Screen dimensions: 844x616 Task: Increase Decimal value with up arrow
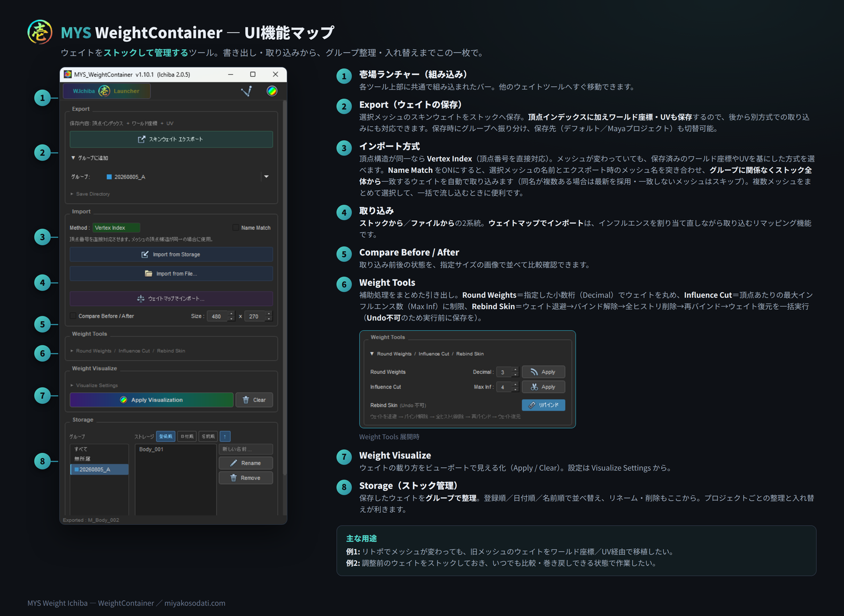coord(516,370)
